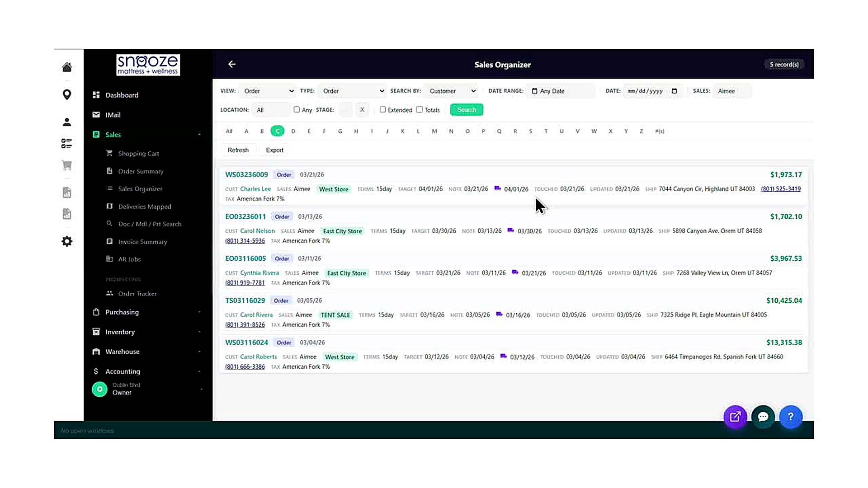This screenshot has height=488, width=868.
Task: Open Sales Organizer menu item
Action: click(x=140, y=189)
